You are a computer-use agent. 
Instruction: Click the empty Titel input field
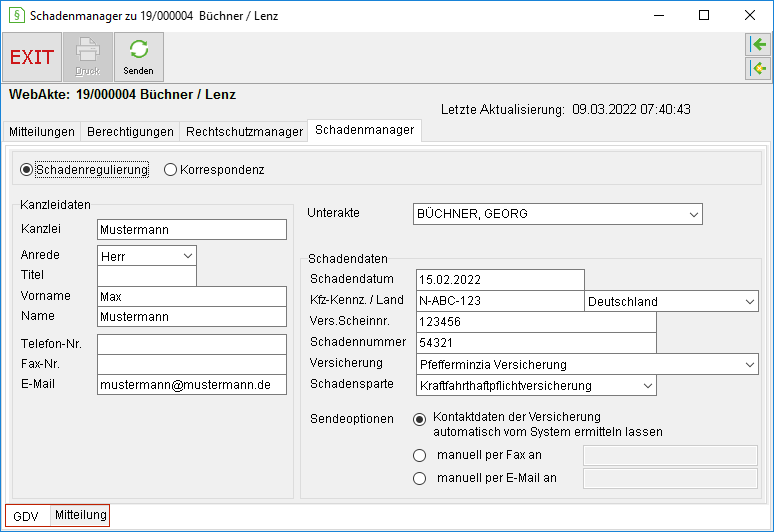tap(147, 276)
